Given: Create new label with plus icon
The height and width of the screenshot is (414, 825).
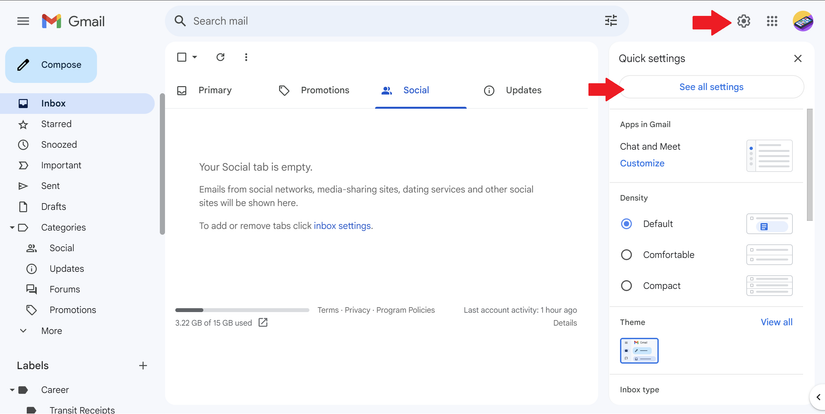Looking at the screenshot, I should click(143, 366).
